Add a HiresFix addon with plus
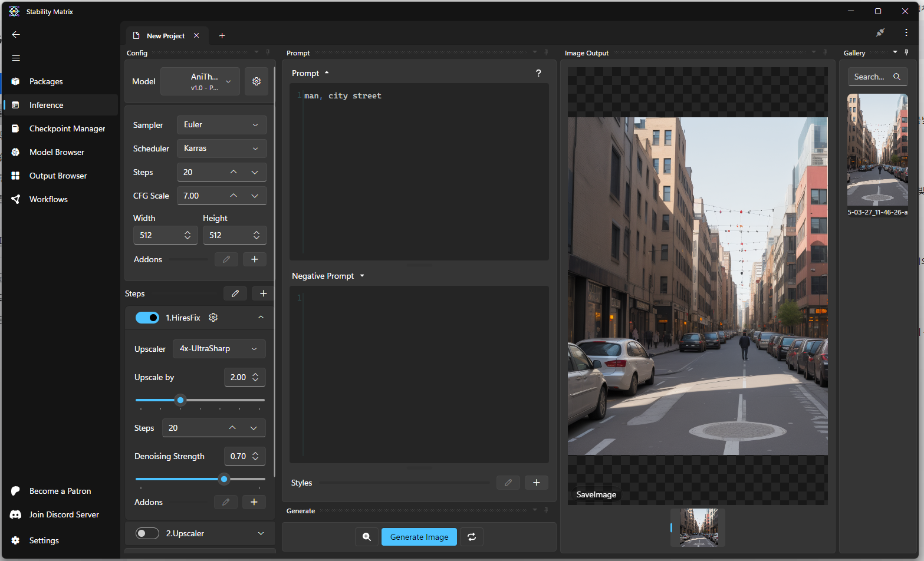 254,502
